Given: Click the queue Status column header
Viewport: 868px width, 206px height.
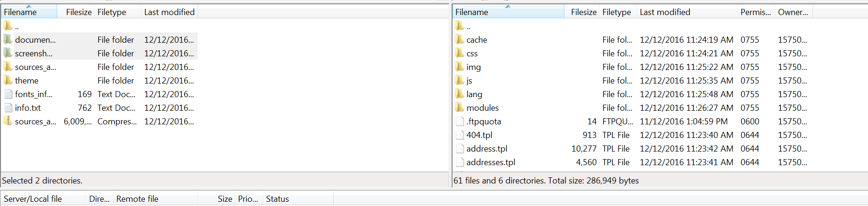Looking at the screenshot, I should point(298,198).
